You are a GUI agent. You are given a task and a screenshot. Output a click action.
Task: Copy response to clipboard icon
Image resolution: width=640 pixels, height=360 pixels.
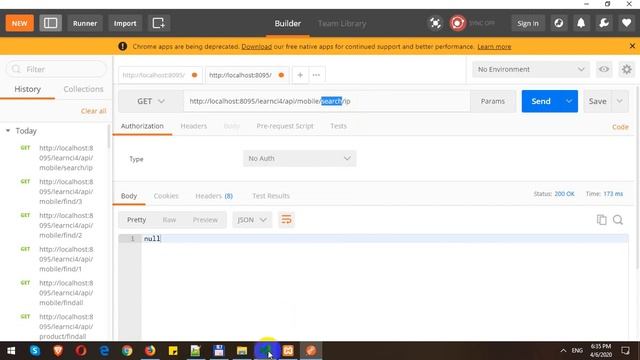[x=601, y=220]
